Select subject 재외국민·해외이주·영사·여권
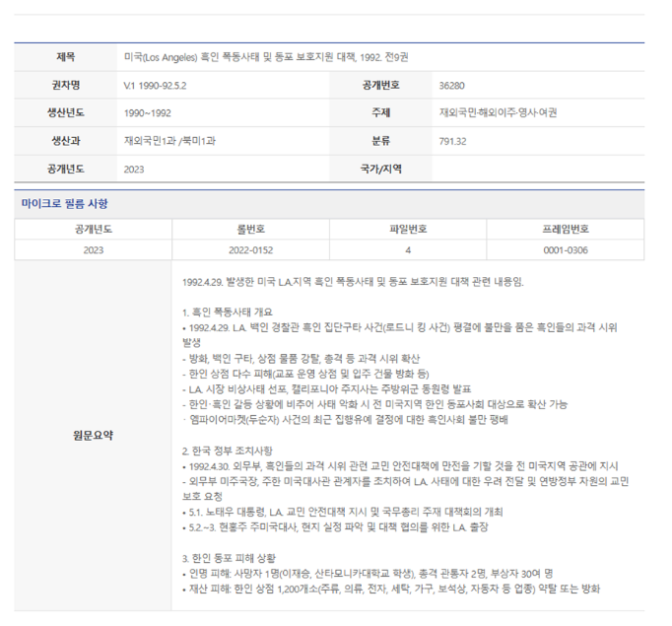This screenshot has height=626, width=672. click(498, 112)
